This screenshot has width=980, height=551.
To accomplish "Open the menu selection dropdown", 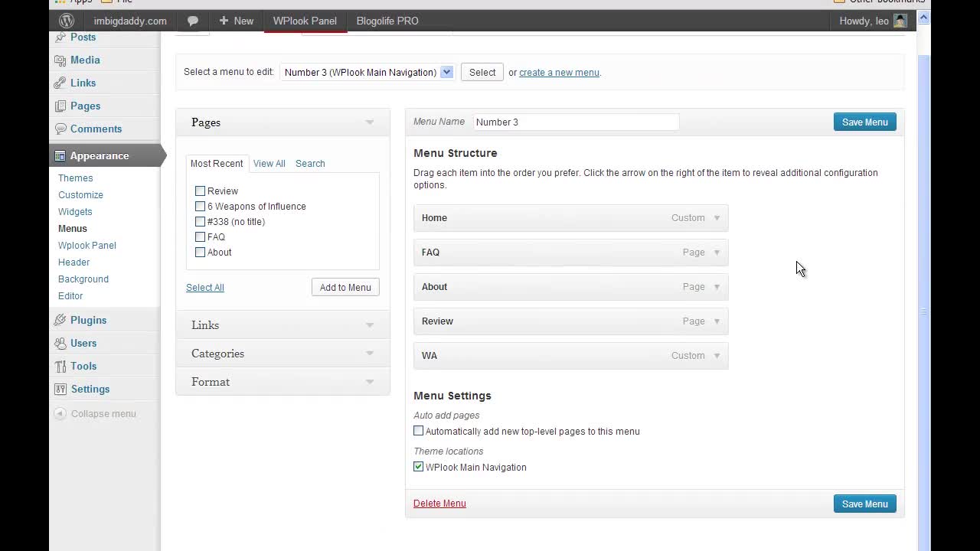I will click(x=446, y=72).
